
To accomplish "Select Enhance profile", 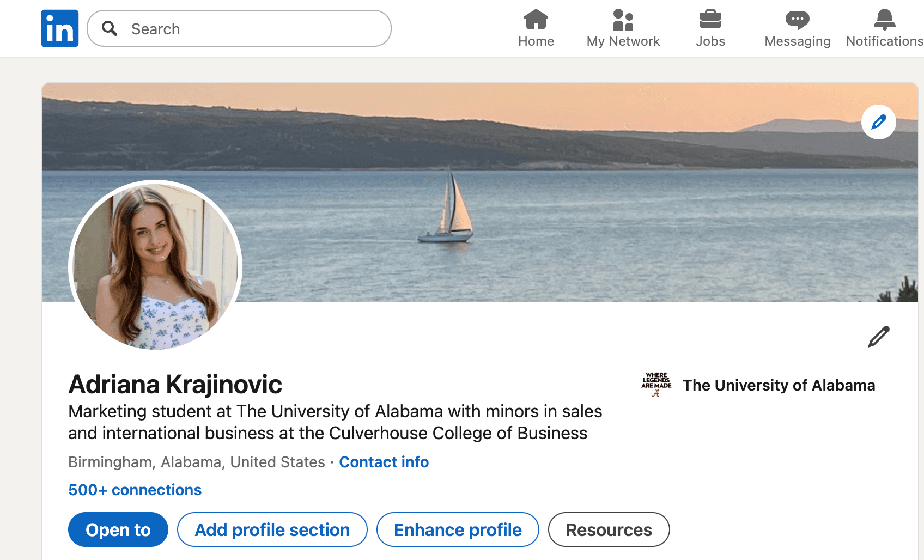I will coord(458,529).
